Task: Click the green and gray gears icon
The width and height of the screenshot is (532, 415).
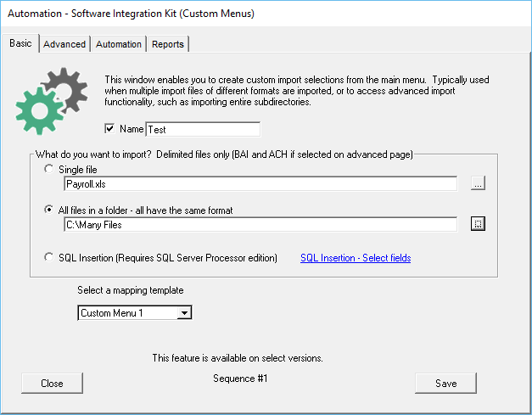Action: (50, 100)
